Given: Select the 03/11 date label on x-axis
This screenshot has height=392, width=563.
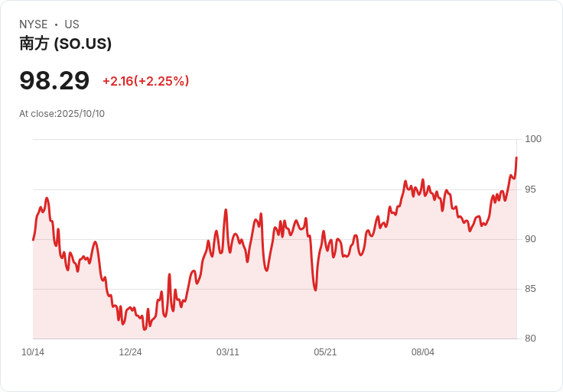Looking at the screenshot, I should (x=228, y=352).
